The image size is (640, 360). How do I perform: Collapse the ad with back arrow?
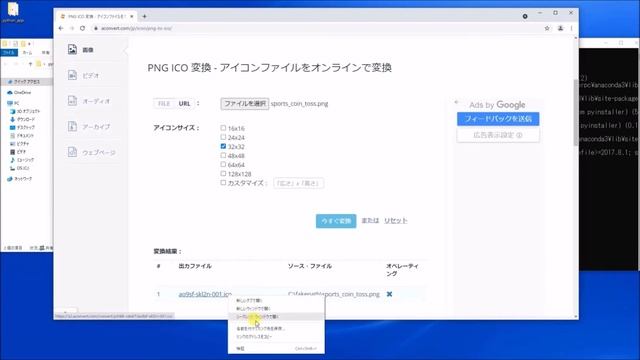point(456,102)
